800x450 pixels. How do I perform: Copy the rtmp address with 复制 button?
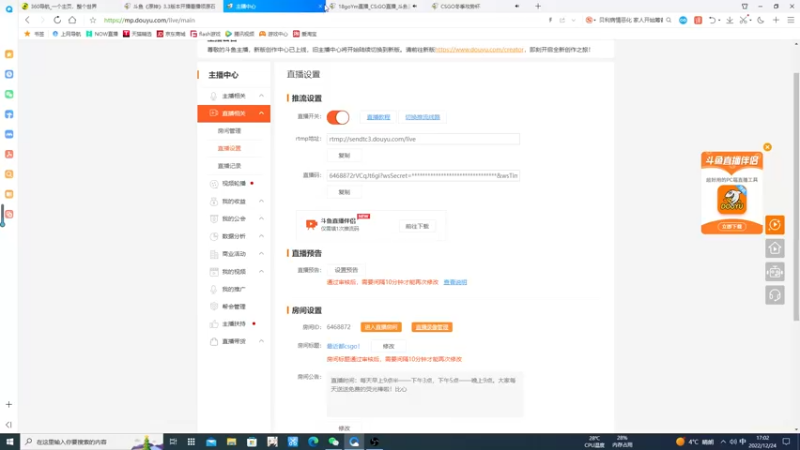coord(344,156)
